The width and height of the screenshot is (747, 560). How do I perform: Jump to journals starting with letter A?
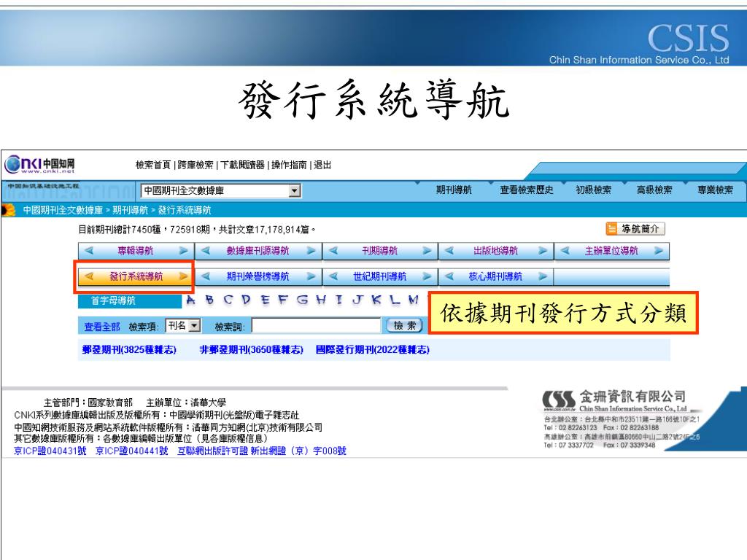[x=191, y=300]
